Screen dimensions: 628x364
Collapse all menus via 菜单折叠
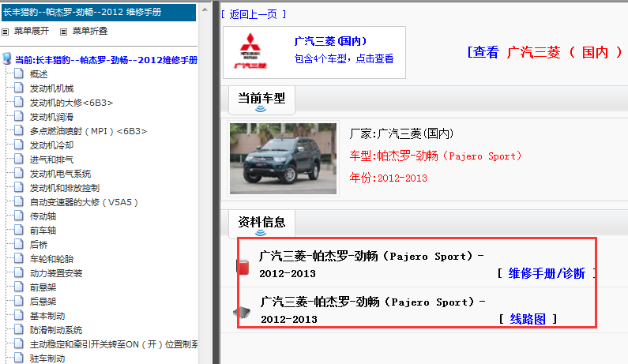[x=90, y=32]
